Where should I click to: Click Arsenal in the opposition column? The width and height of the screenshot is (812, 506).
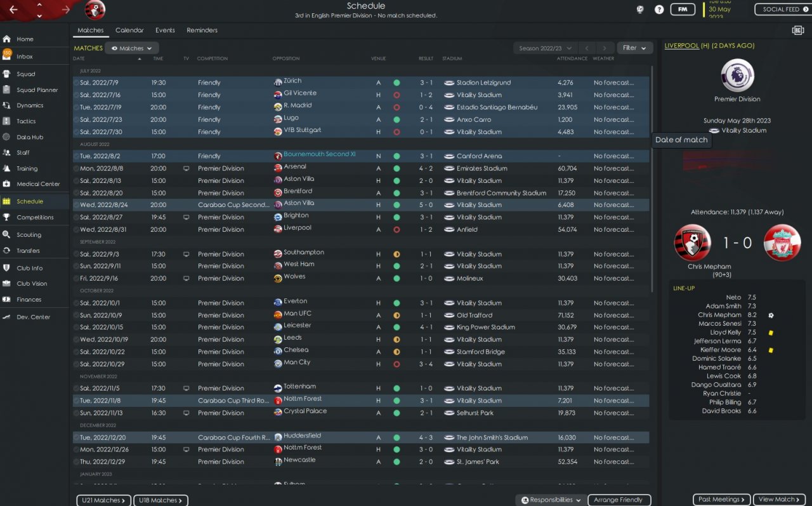point(295,167)
